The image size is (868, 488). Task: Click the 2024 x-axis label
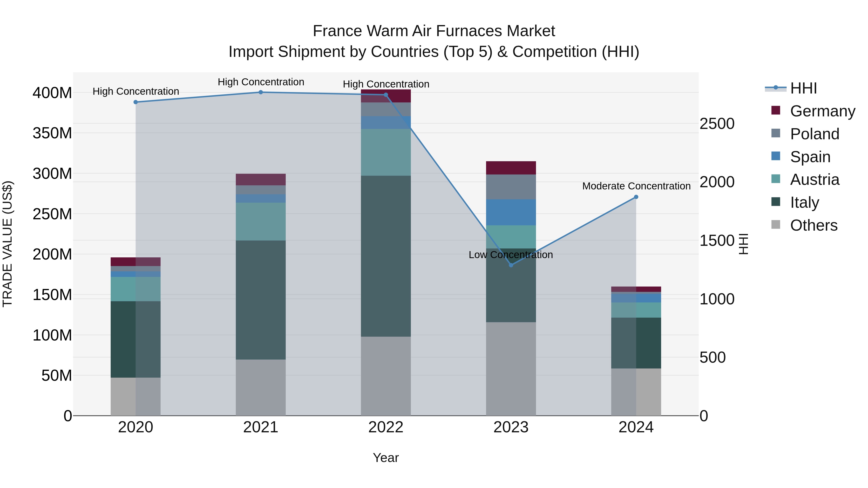click(x=636, y=427)
